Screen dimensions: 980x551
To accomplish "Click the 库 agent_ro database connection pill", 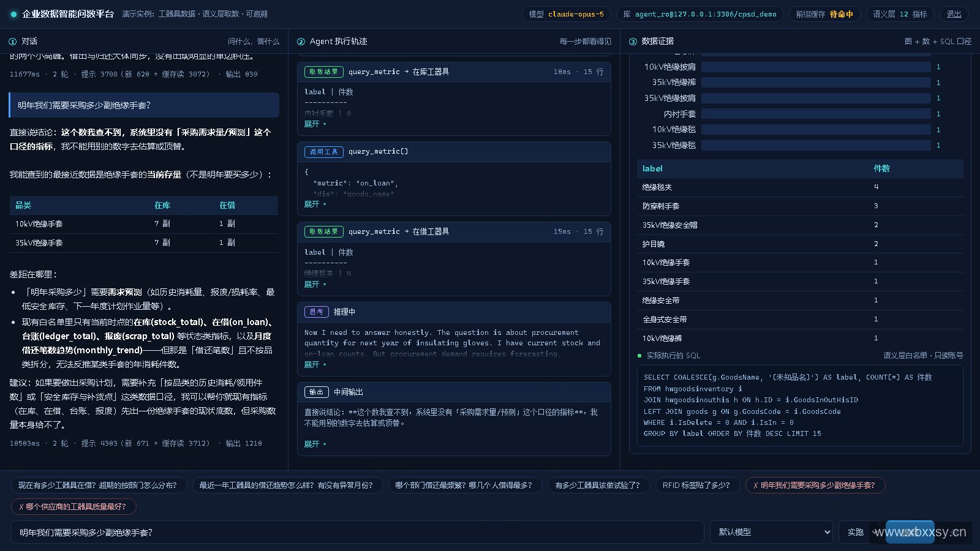I will tap(699, 14).
